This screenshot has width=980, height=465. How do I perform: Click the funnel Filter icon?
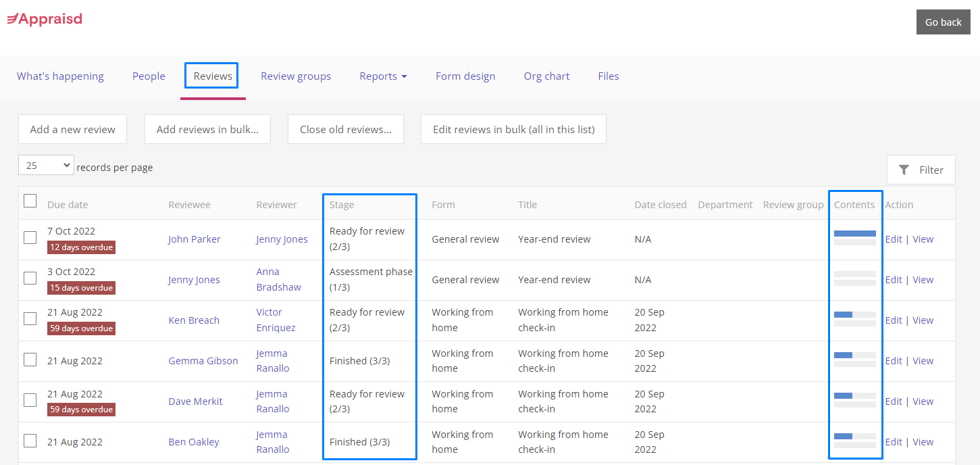pyautogui.click(x=904, y=170)
